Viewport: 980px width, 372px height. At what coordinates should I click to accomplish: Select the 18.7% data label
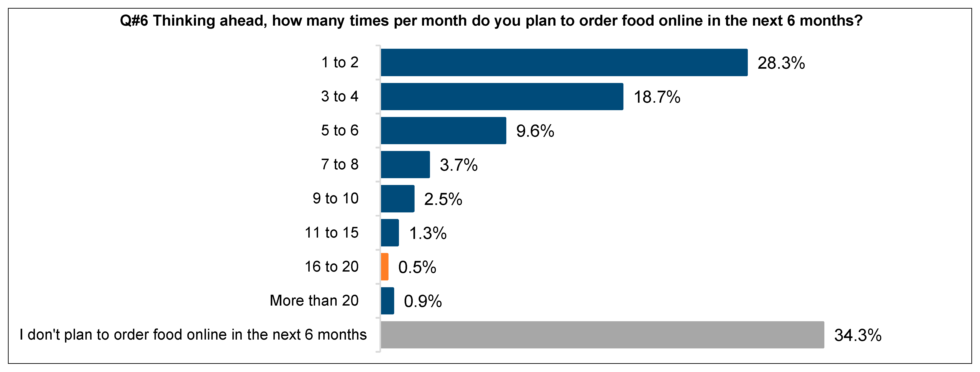[x=657, y=97]
